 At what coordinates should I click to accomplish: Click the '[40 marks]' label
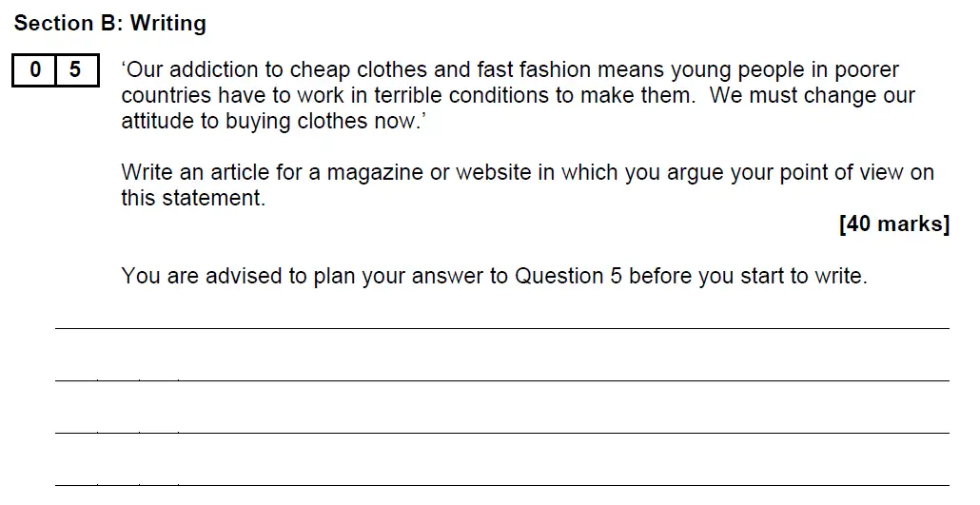894,223
